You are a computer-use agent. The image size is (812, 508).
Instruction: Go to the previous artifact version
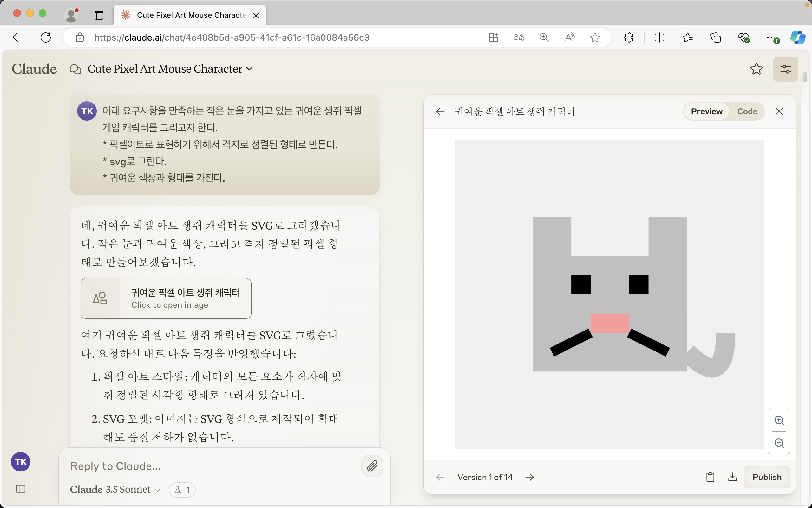click(x=440, y=477)
